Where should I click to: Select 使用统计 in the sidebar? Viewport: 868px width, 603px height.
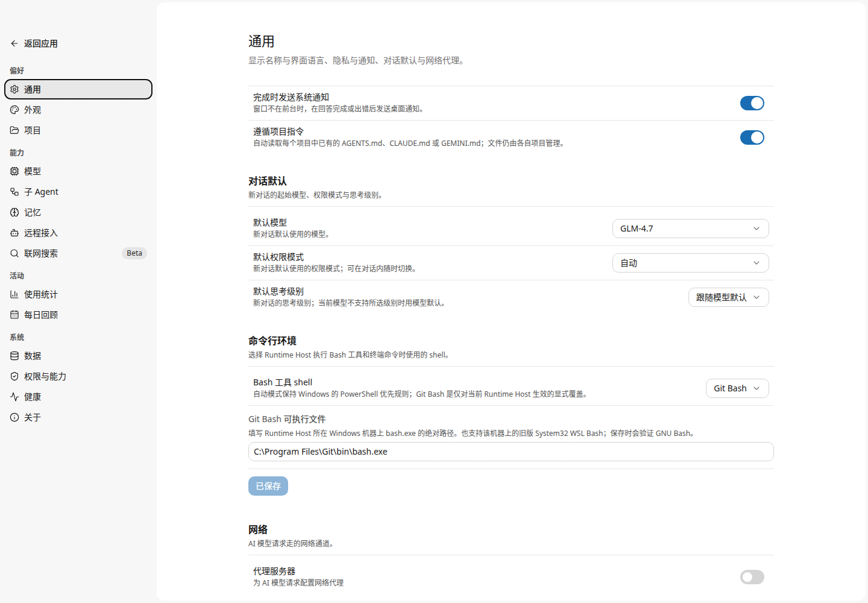pos(78,294)
